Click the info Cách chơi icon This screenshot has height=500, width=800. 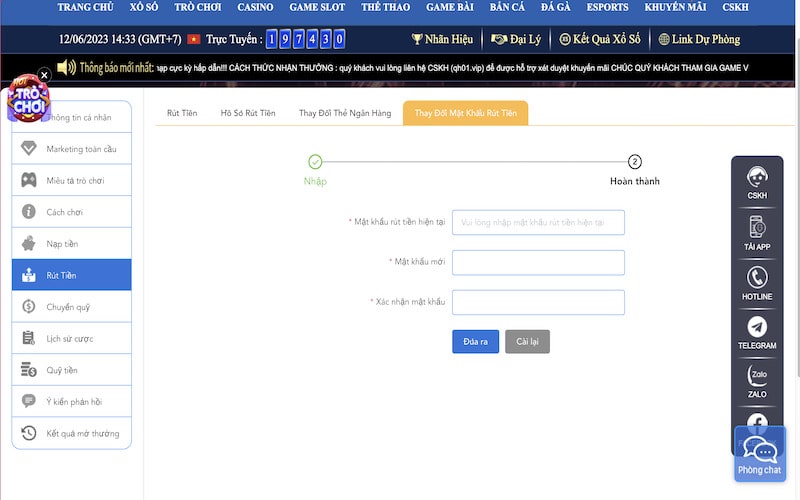pyautogui.click(x=29, y=212)
